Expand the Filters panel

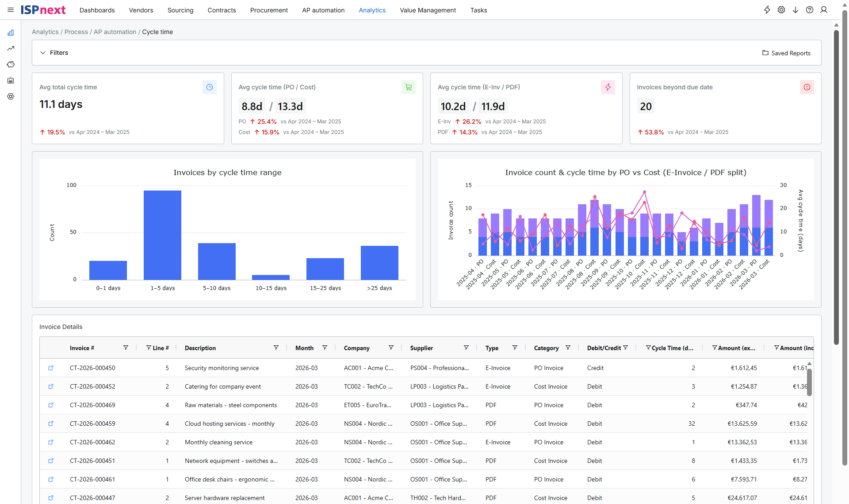(x=54, y=53)
